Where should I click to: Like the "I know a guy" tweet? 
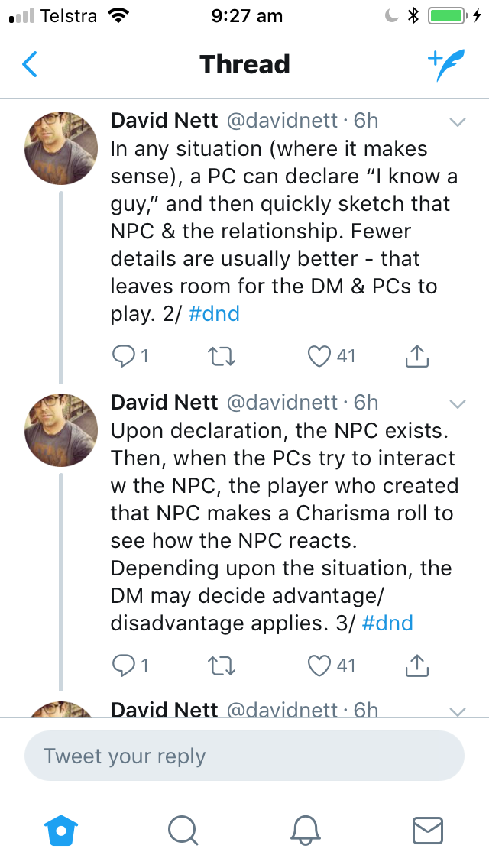tap(319, 355)
